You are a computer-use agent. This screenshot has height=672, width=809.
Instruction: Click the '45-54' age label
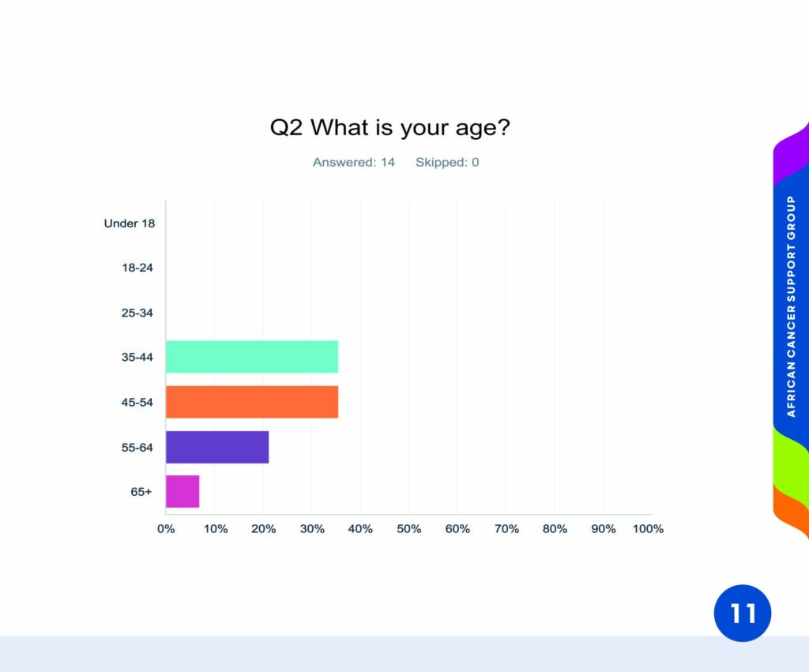click(x=137, y=402)
